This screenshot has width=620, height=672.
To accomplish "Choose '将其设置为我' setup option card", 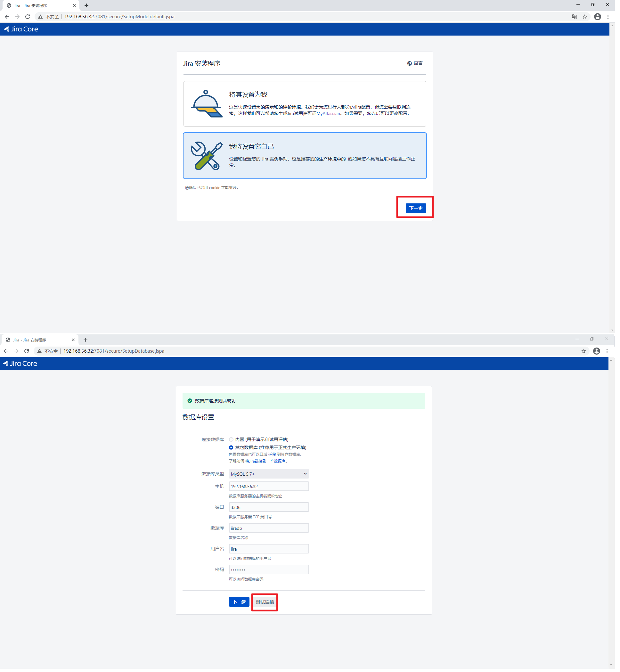I will point(307,104).
